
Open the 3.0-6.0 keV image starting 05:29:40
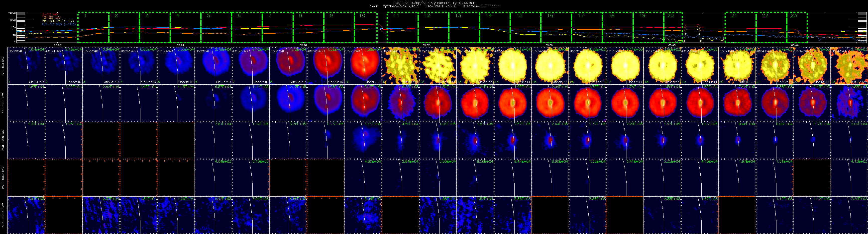click(363, 65)
